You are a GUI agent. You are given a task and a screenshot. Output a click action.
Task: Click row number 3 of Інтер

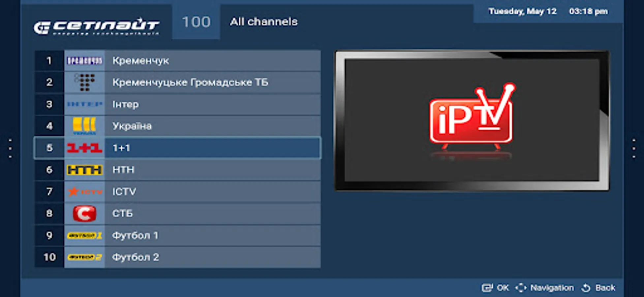tap(49, 104)
